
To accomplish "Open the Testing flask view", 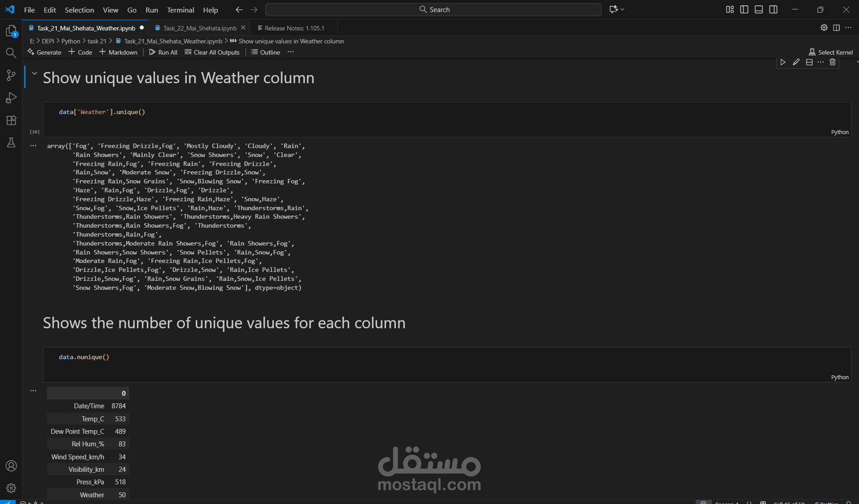I will click(11, 142).
